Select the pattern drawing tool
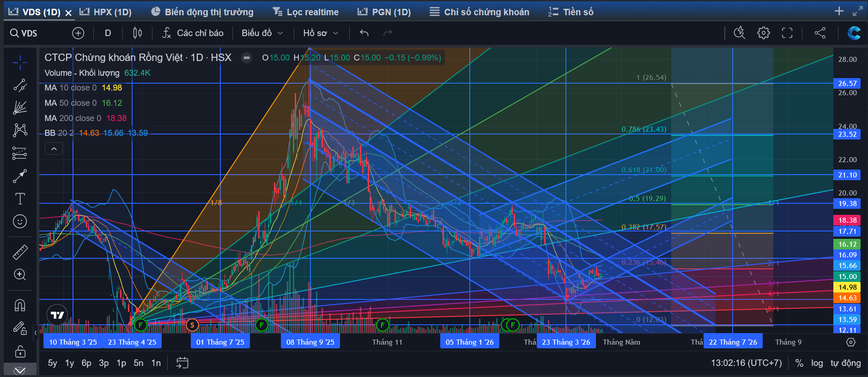The image size is (868, 377). click(x=20, y=130)
